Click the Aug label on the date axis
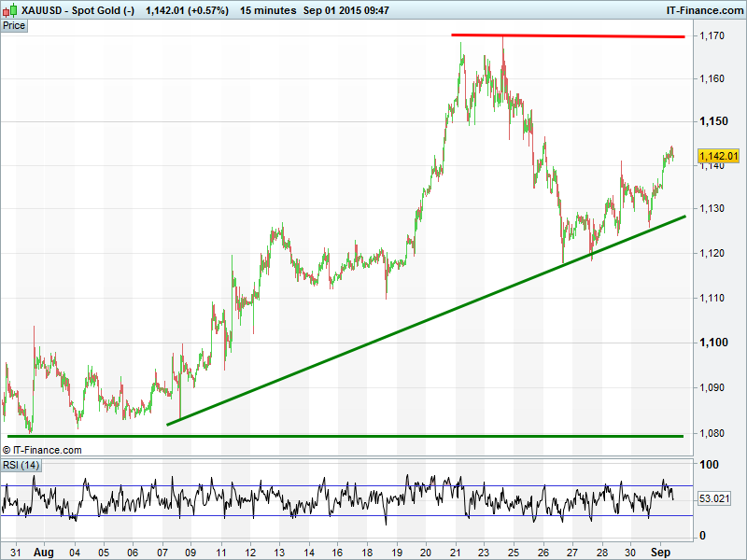The height and width of the screenshot is (560, 747). click(44, 552)
